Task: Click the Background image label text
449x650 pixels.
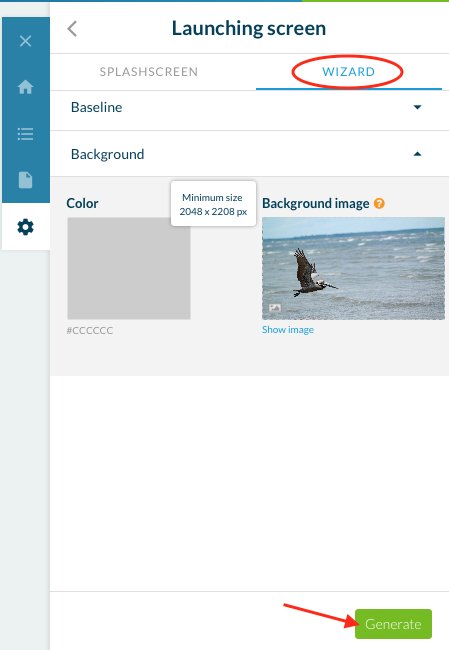Action: pyautogui.click(x=316, y=204)
